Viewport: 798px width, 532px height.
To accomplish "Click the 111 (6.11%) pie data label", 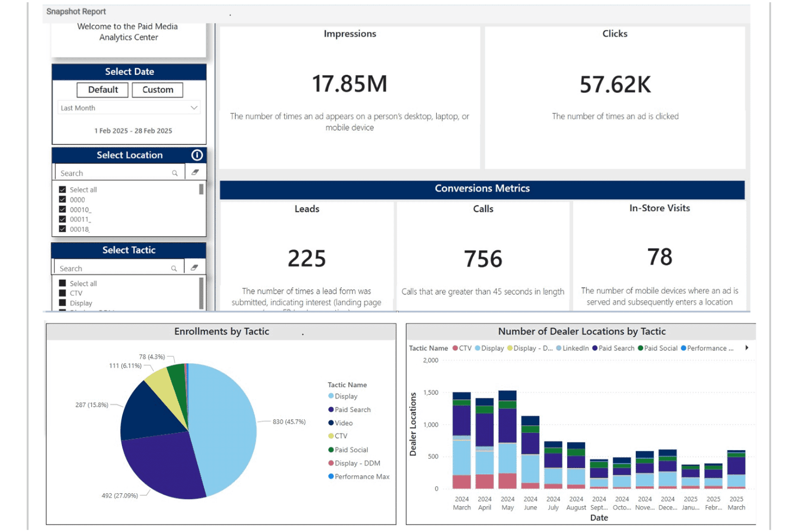I will click(125, 365).
